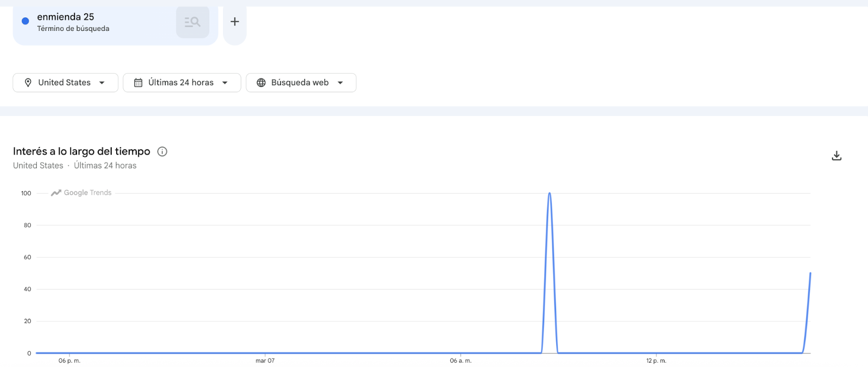Click the 06 a. m. axis marker

(x=461, y=360)
